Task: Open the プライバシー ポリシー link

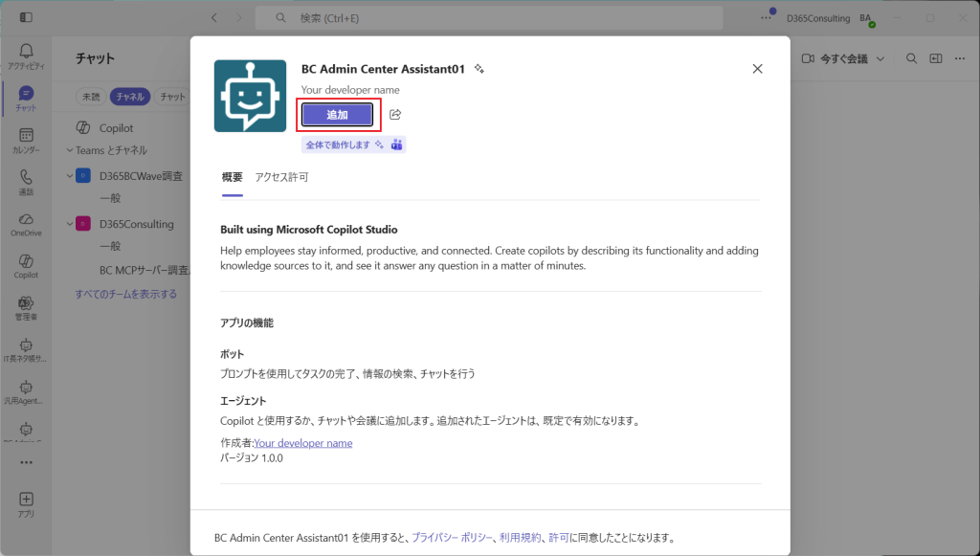Action: (x=452, y=537)
